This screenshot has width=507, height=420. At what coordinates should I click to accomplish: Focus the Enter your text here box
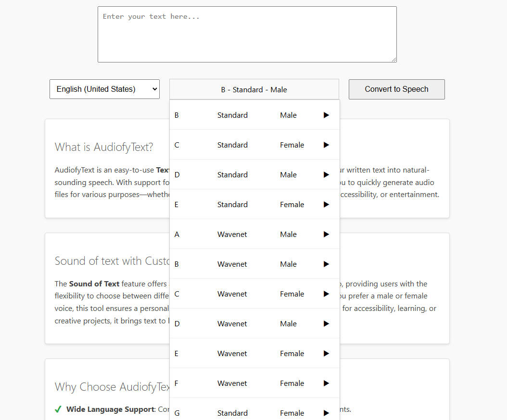click(x=247, y=34)
